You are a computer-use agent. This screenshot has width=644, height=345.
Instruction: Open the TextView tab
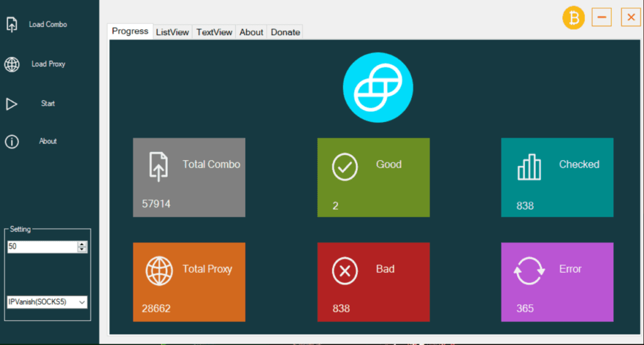tap(214, 32)
